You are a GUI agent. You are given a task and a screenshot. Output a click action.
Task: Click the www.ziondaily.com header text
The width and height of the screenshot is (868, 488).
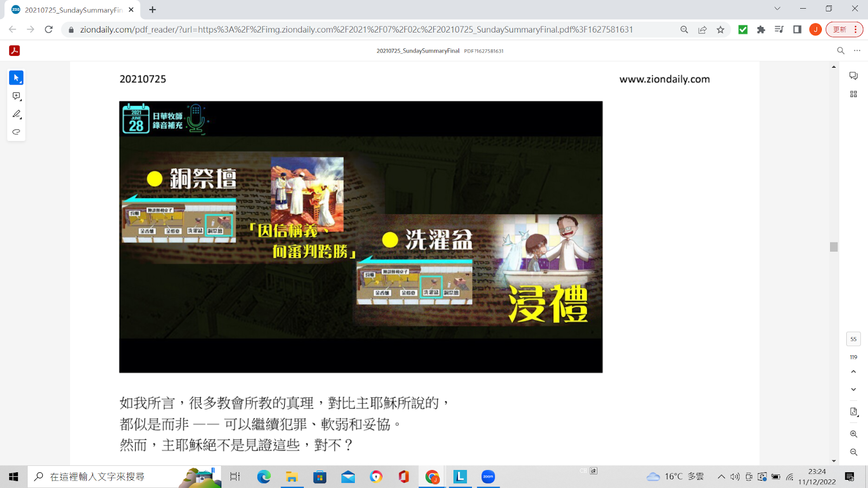[665, 79]
